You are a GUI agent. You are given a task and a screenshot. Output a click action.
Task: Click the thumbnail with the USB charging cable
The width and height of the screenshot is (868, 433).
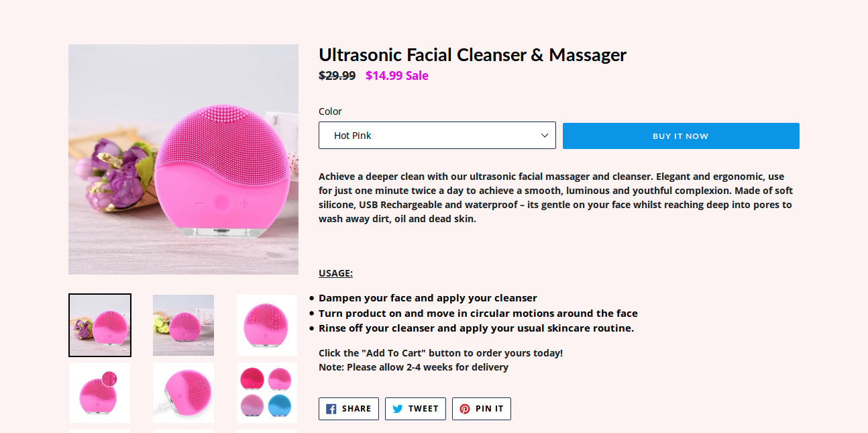(x=183, y=393)
